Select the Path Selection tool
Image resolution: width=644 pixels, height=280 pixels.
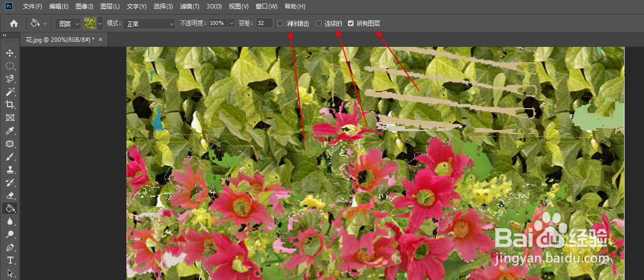click(x=10, y=273)
